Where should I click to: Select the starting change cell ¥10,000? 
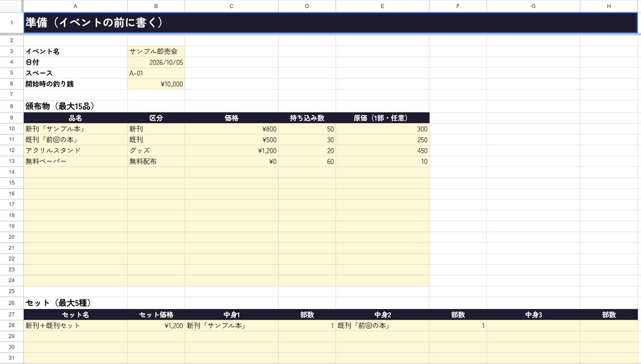(x=156, y=84)
